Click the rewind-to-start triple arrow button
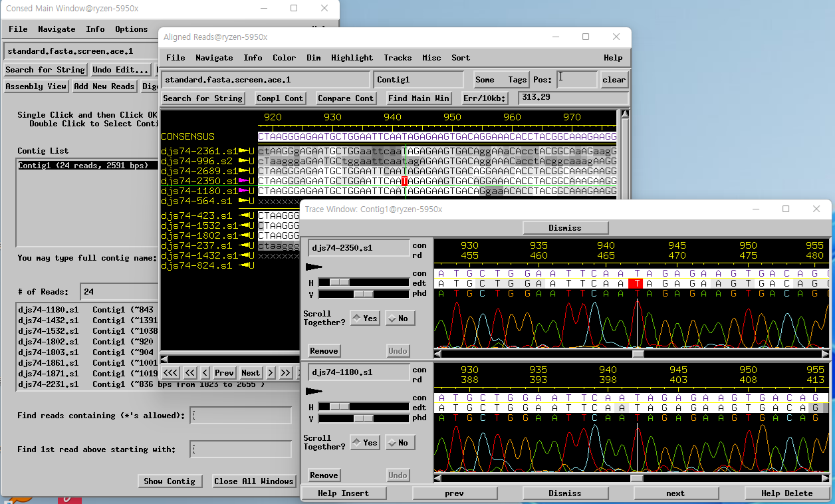The width and height of the screenshot is (835, 504). pyautogui.click(x=170, y=373)
